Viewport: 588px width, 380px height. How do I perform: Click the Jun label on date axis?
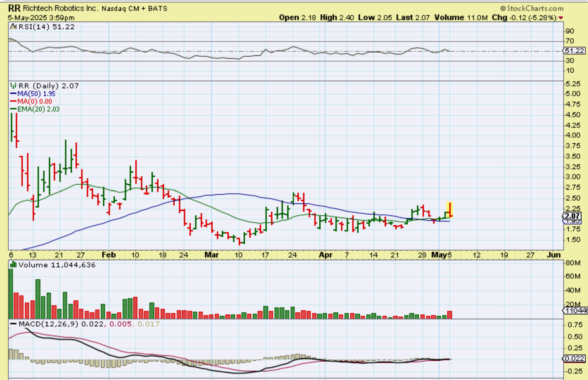553,255
